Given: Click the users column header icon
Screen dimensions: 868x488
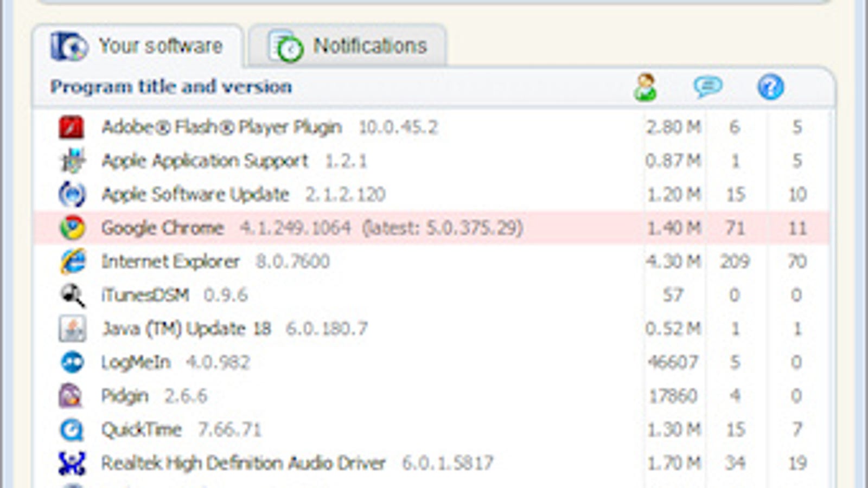Looking at the screenshot, I should (x=645, y=87).
